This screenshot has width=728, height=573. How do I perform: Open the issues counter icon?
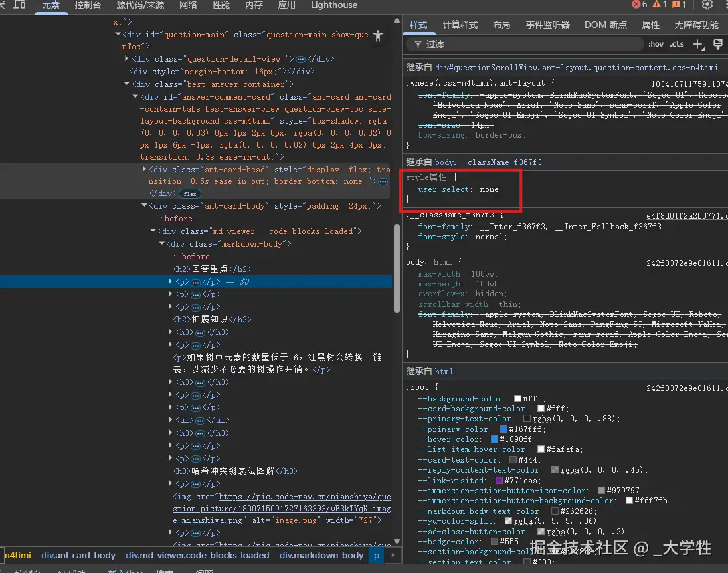pyautogui.click(x=676, y=5)
